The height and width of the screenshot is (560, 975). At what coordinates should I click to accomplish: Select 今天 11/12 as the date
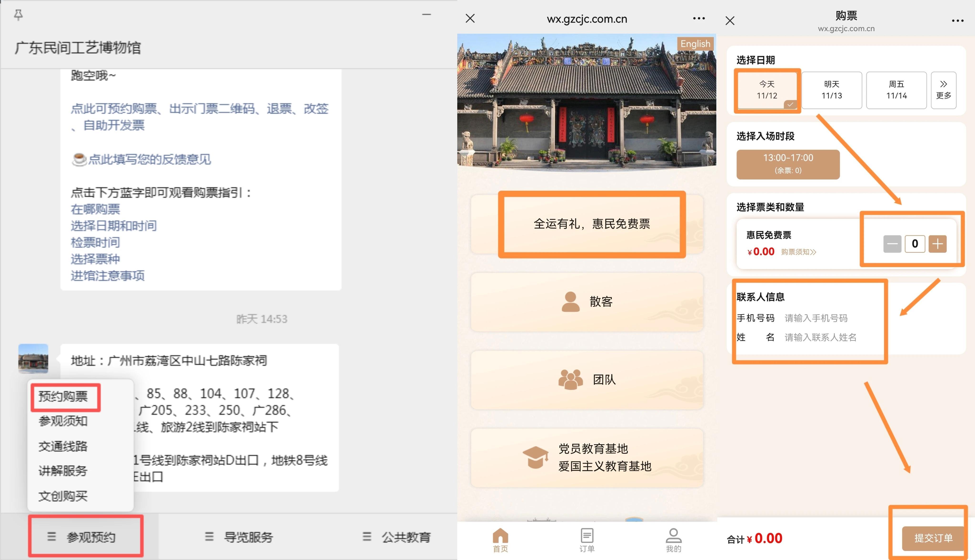(x=767, y=90)
